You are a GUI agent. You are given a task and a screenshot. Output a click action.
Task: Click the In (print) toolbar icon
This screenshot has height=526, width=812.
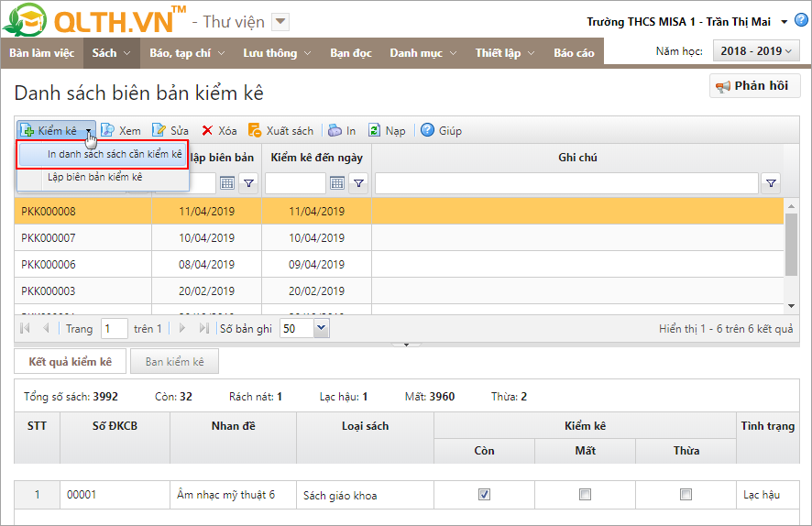[335, 131]
